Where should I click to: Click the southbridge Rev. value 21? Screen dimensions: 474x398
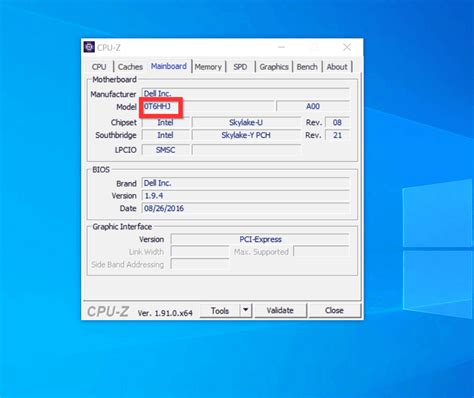tap(337, 135)
